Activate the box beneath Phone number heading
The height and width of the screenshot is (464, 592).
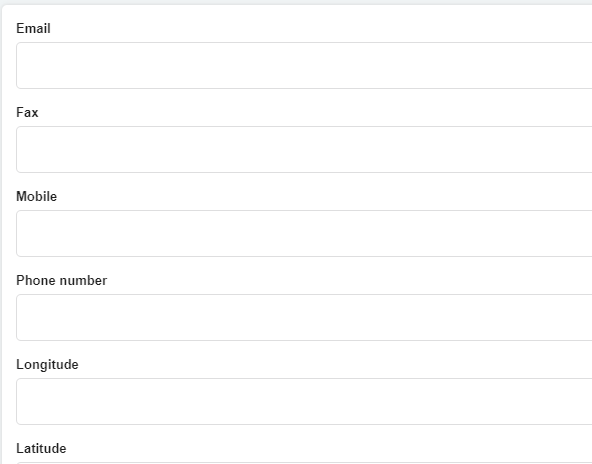coord(304,318)
